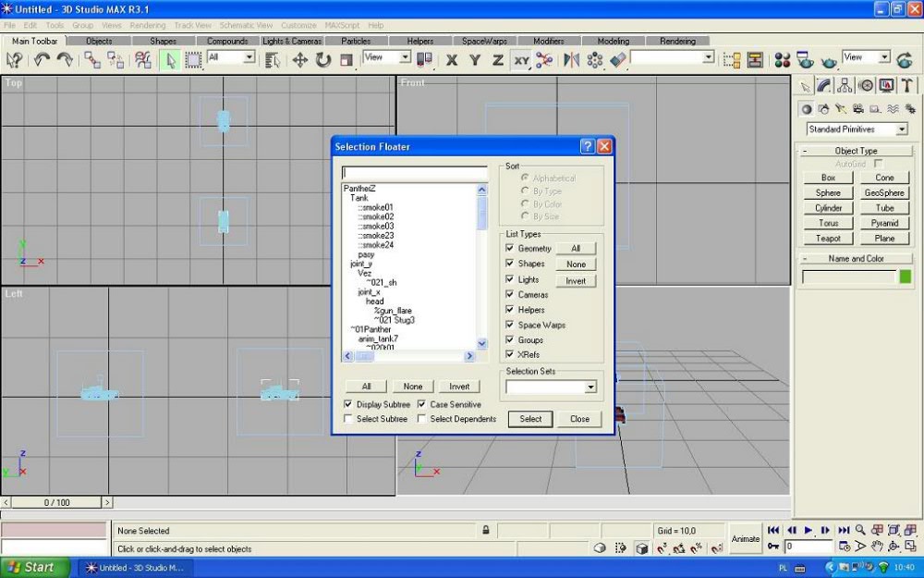Restrict transform to X axis
This screenshot has height=578, width=924.
coord(452,60)
